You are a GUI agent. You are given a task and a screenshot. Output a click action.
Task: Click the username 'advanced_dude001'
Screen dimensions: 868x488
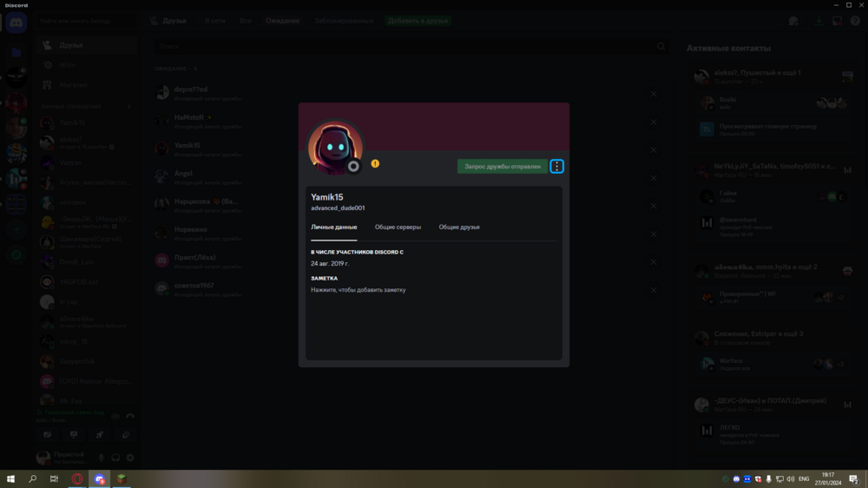(x=338, y=208)
